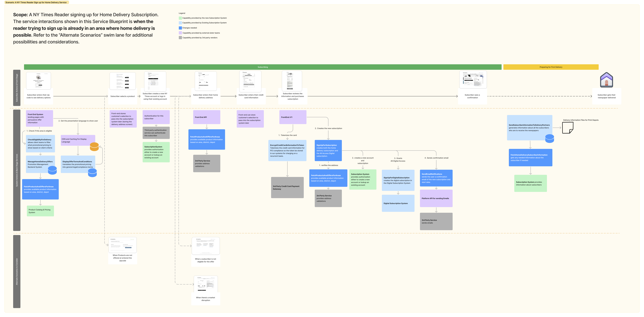Image resolution: width=644 pixels, height=317 pixels.
Task: Select the credit card information screen thumbnail
Action: 250,81
